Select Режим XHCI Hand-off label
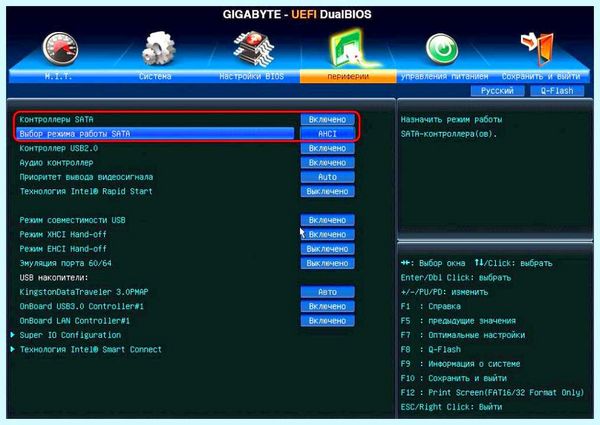 [x=63, y=234]
